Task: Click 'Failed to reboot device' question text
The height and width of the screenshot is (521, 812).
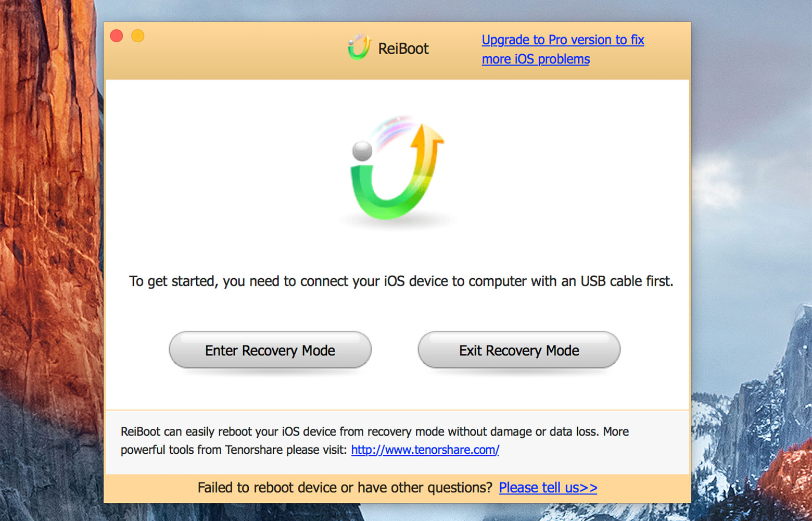Action: 345,488
